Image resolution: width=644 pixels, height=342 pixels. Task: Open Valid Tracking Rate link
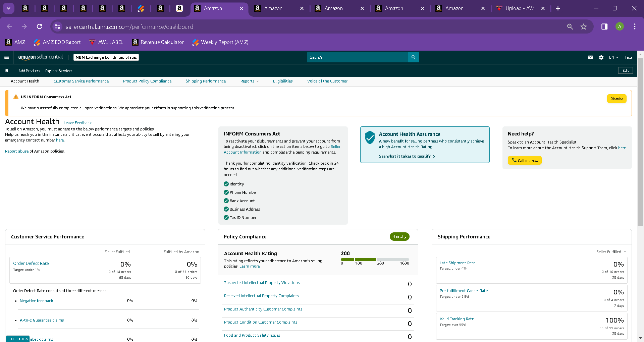pyautogui.click(x=457, y=319)
